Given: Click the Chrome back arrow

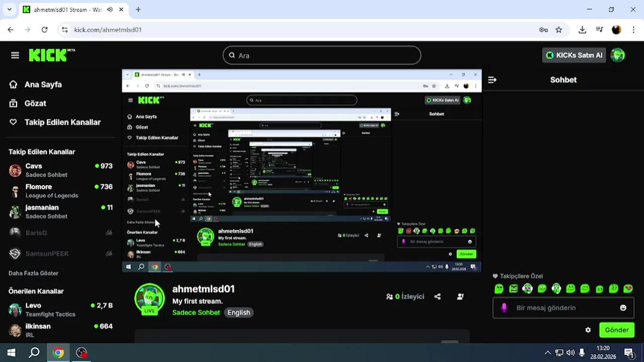Looking at the screenshot, I should [11, 30].
